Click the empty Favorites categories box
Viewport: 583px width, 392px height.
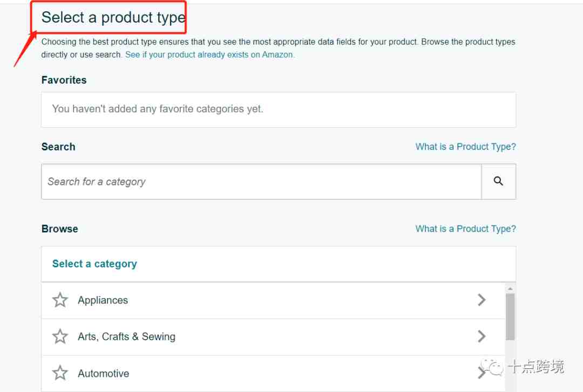pyautogui.click(x=279, y=110)
